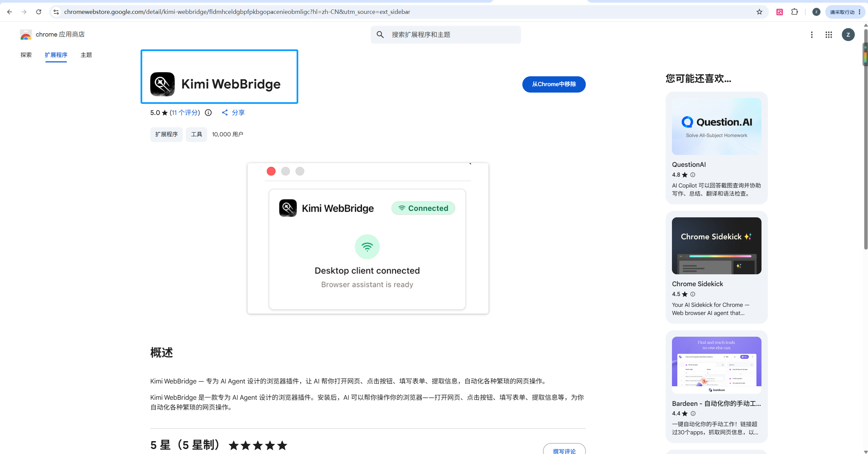868x454 pixels.
Task: Click the Kimi WebBridge extension icon
Action: tap(162, 84)
